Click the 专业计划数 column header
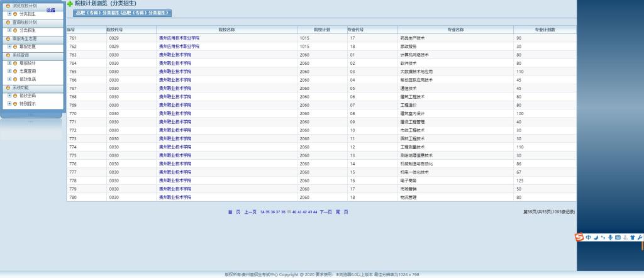This screenshot has height=278, width=644. 545,30
